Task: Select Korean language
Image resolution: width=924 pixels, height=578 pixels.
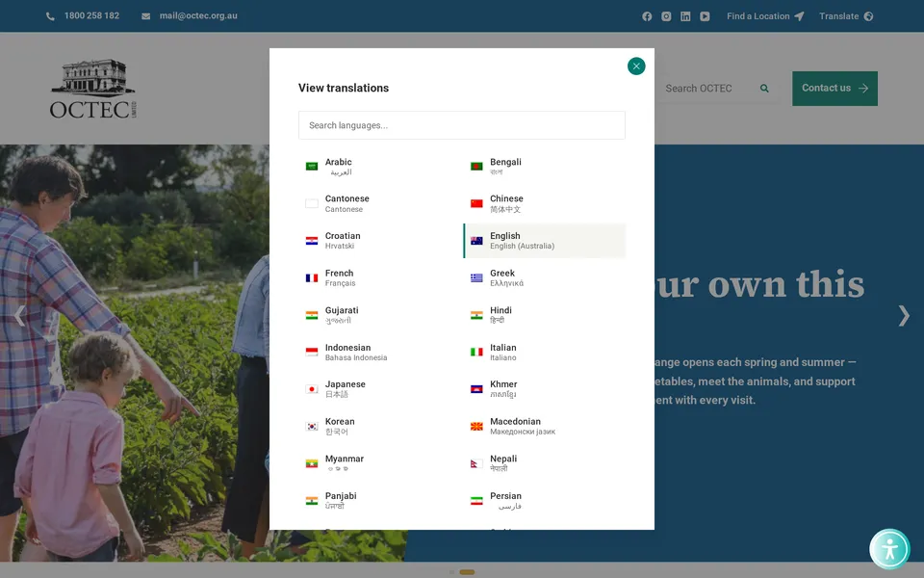Action: pos(381,426)
